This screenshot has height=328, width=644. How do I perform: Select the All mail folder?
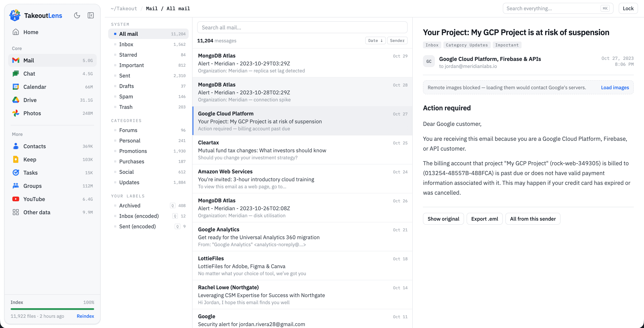pos(148,34)
